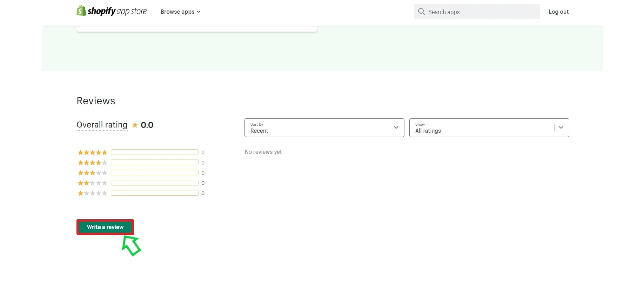Click the 0.0 overall rating score
The height and width of the screenshot is (300, 644).
(147, 125)
